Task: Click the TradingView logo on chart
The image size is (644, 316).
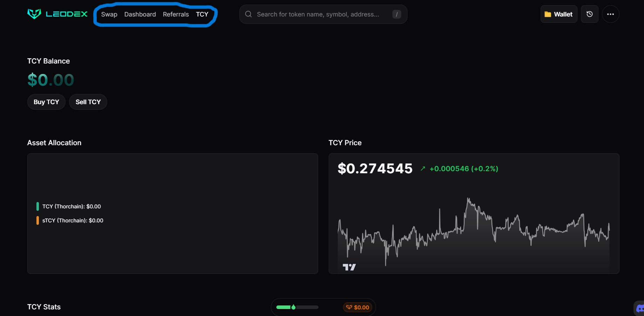Action: pyautogui.click(x=349, y=267)
